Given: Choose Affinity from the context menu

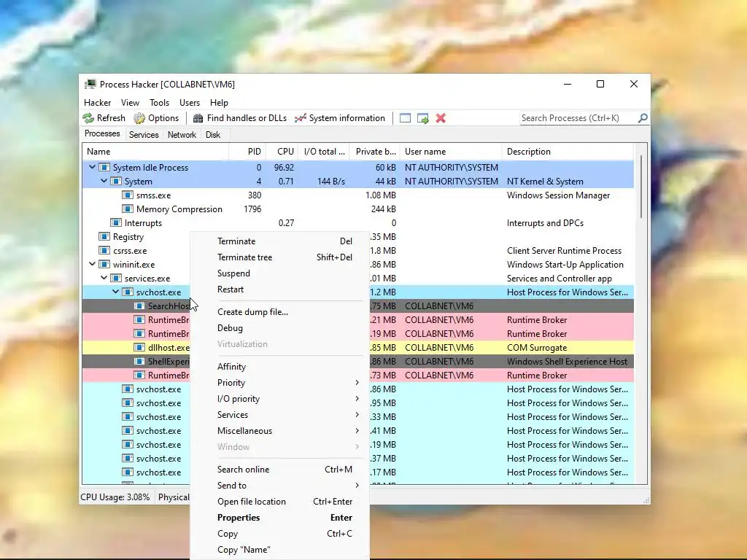Looking at the screenshot, I should [279, 367].
